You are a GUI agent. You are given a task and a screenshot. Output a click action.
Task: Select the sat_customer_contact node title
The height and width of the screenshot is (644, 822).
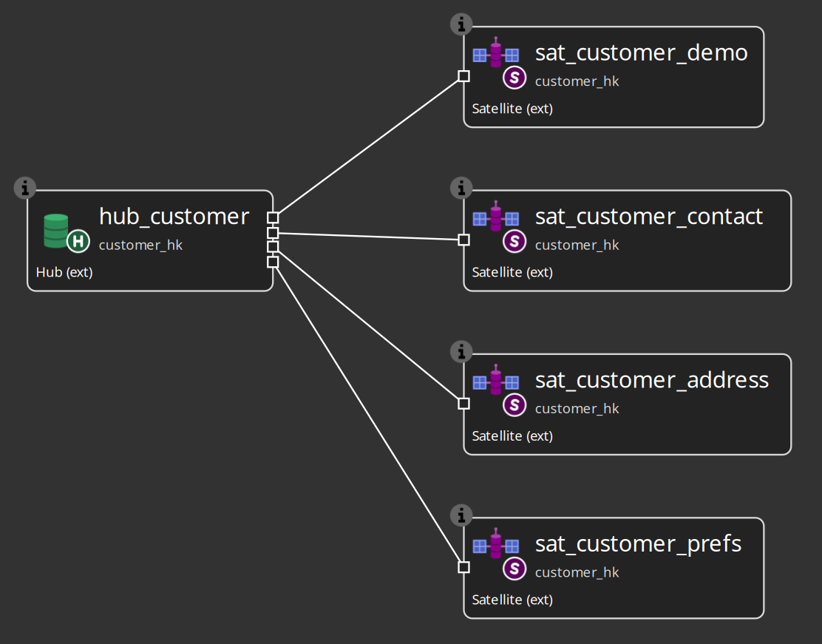[649, 216]
